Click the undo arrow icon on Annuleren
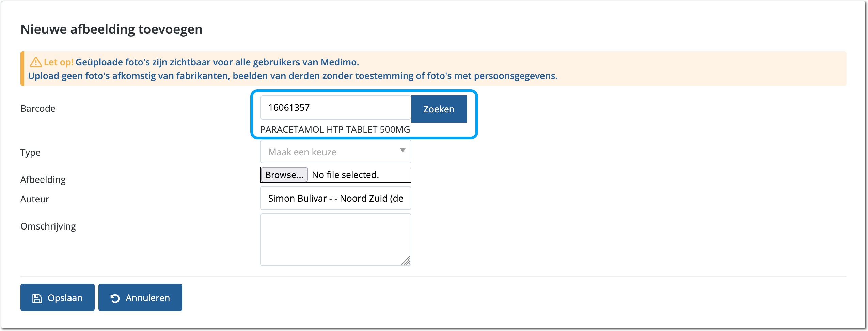868x331 pixels. coord(115,298)
